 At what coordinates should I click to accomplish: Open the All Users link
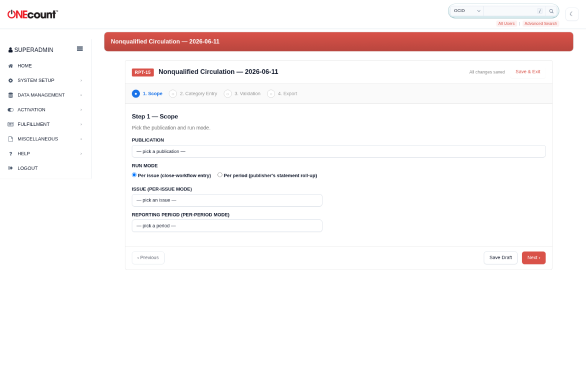click(x=506, y=24)
